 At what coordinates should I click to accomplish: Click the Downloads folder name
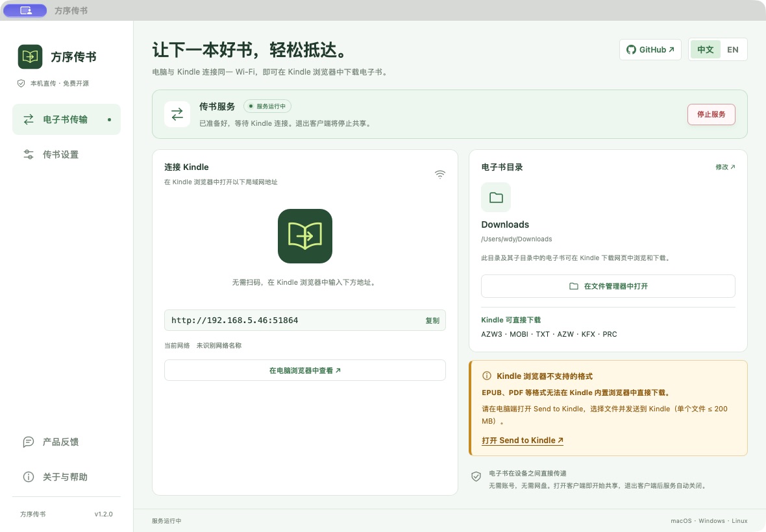point(505,224)
